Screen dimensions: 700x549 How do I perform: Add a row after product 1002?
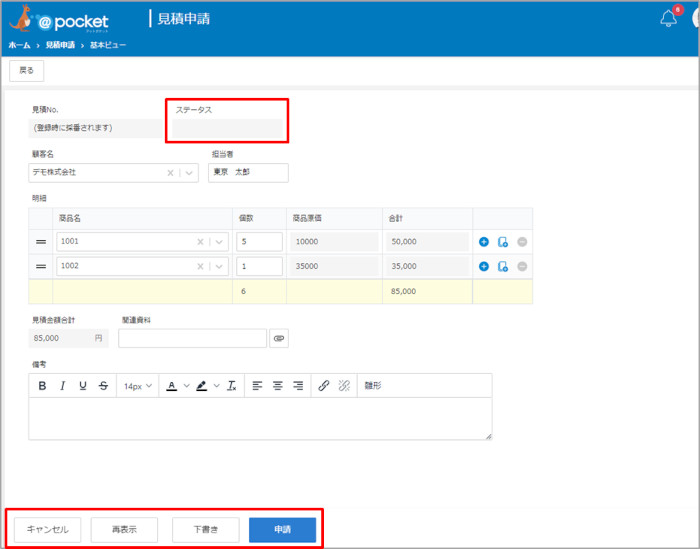point(483,266)
